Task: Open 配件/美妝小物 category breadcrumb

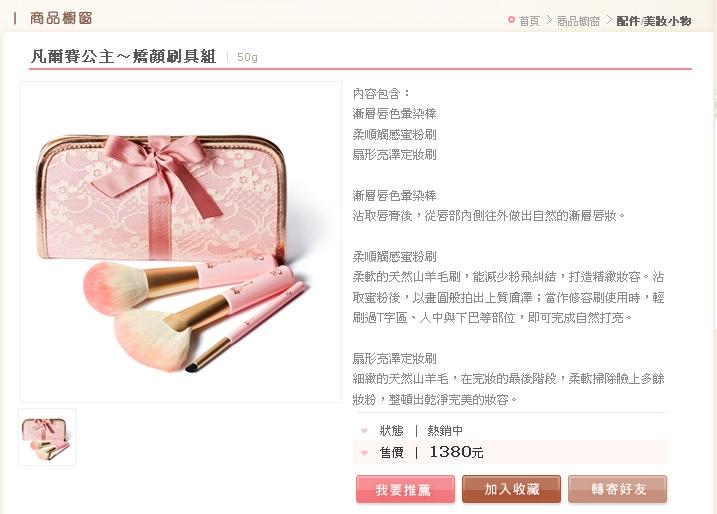Action: 653,21
